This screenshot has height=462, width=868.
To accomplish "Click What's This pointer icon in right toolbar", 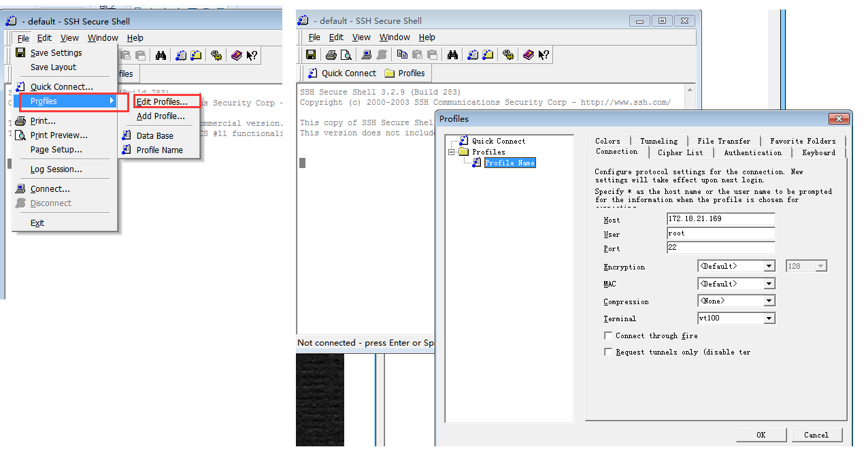I will click(x=544, y=55).
